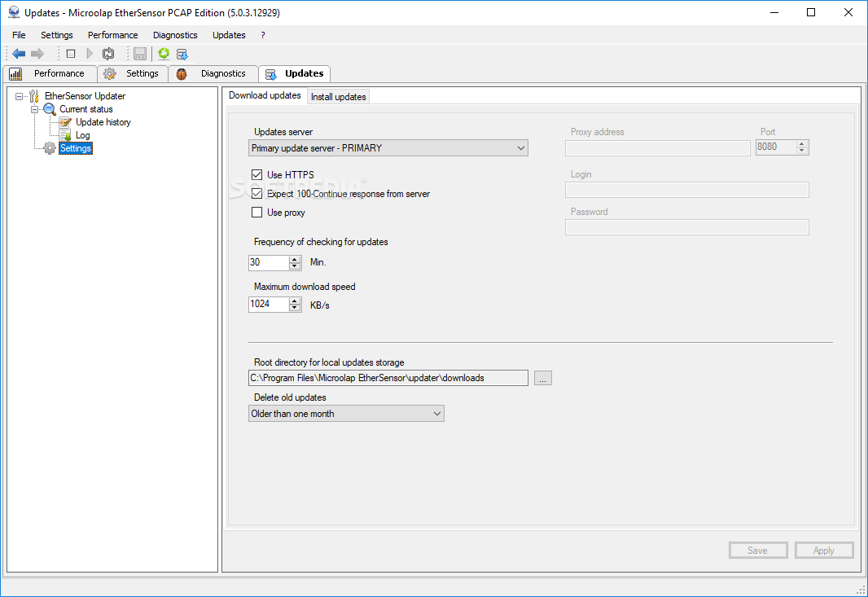This screenshot has width=868, height=597.
Task: Click the frequency of checking input field
Action: pos(269,262)
